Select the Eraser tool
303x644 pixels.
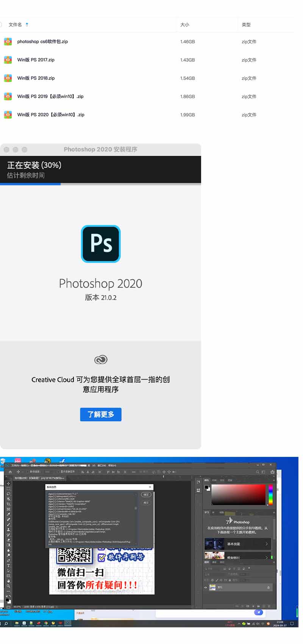point(8,540)
